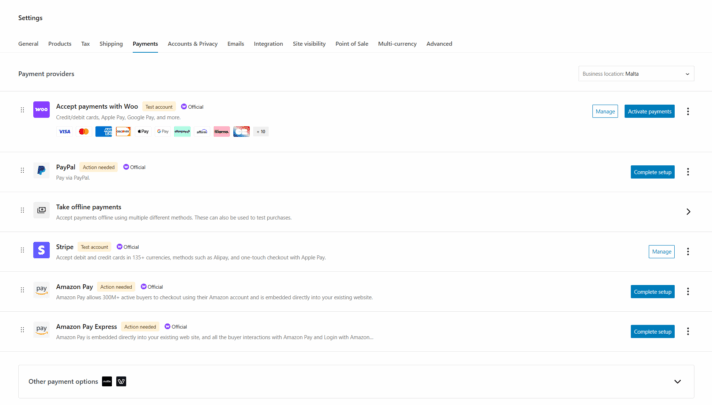This screenshot has width=712, height=405.
Task: Click the Amazon Pay Express logo icon
Action: point(41,330)
